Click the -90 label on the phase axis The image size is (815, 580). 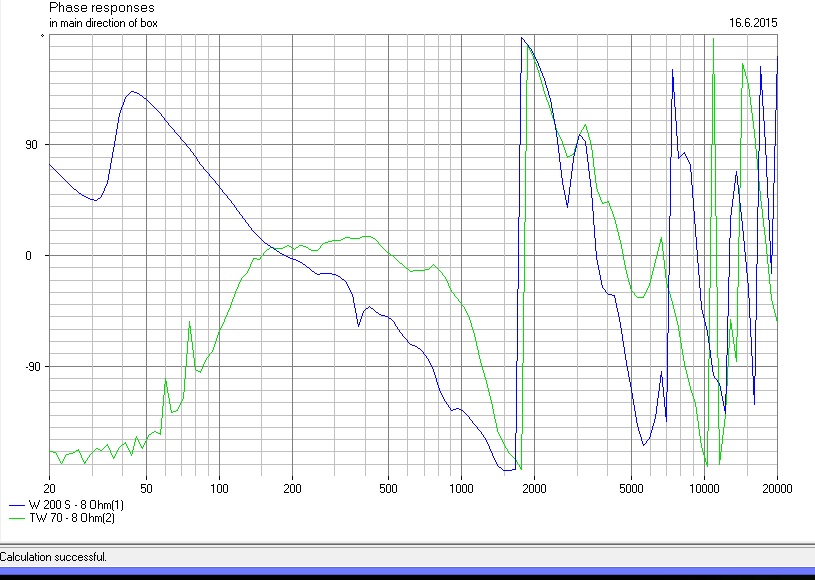32,367
